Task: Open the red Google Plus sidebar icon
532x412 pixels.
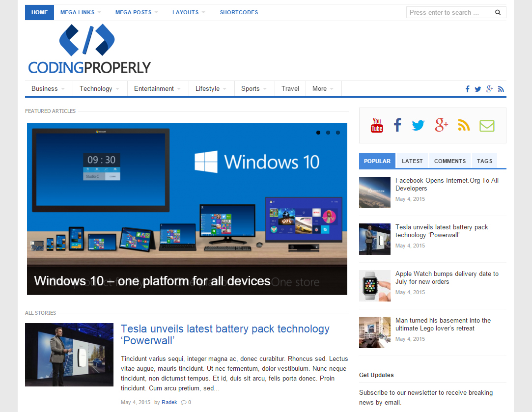Action: pyautogui.click(x=441, y=125)
